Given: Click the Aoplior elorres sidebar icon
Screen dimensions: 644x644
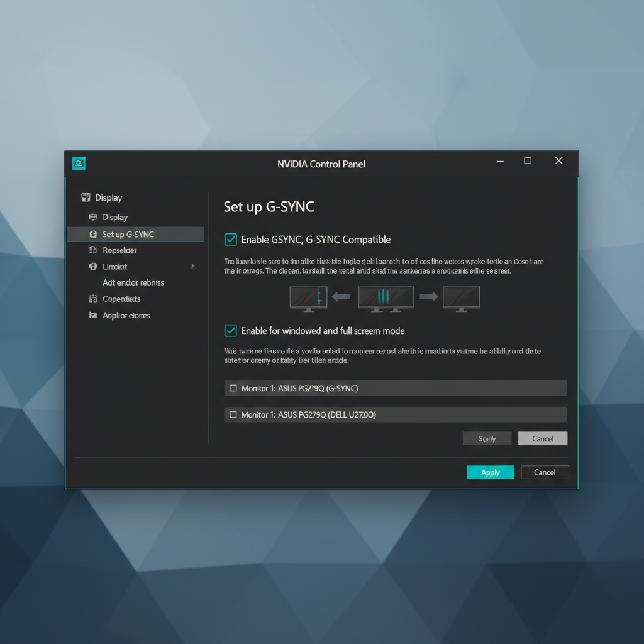Looking at the screenshot, I should point(93,315).
